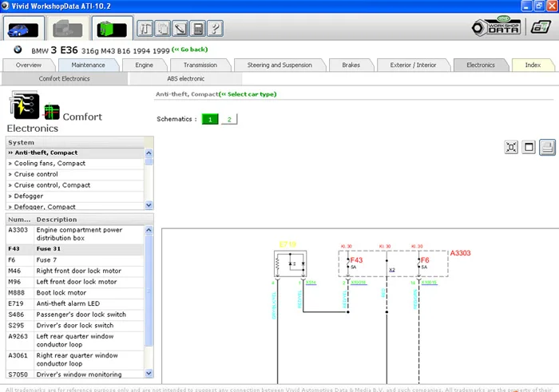Viewport: 559px width, 392px height.
Task: Open the Engine tab
Action: click(144, 65)
